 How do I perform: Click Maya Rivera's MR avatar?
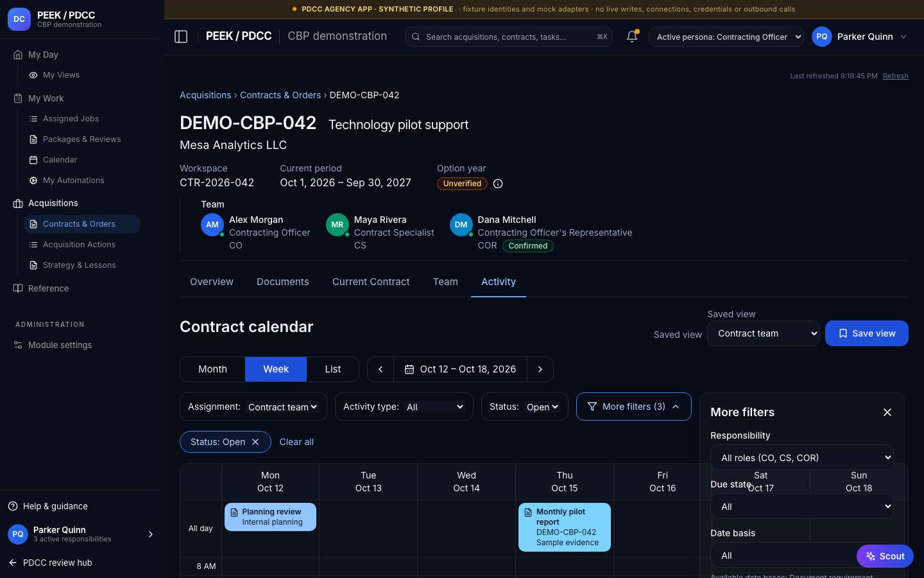pos(338,225)
